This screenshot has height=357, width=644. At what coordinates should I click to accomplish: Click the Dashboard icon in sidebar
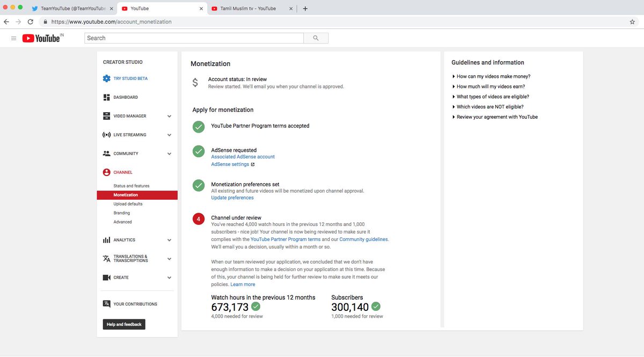106,97
